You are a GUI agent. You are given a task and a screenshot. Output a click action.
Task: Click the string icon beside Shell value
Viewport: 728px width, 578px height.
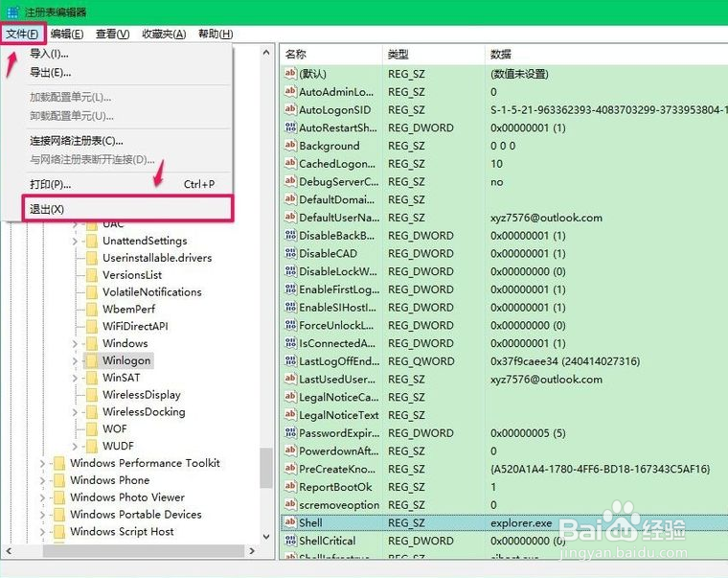[290, 522]
